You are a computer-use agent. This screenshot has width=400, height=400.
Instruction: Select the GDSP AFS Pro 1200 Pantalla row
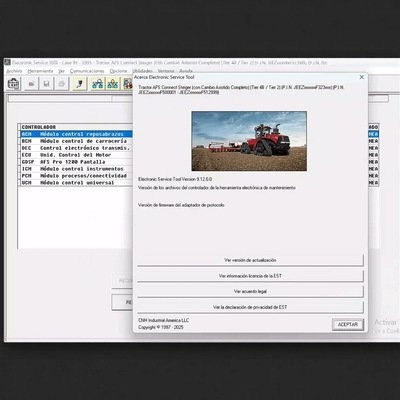(x=76, y=162)
